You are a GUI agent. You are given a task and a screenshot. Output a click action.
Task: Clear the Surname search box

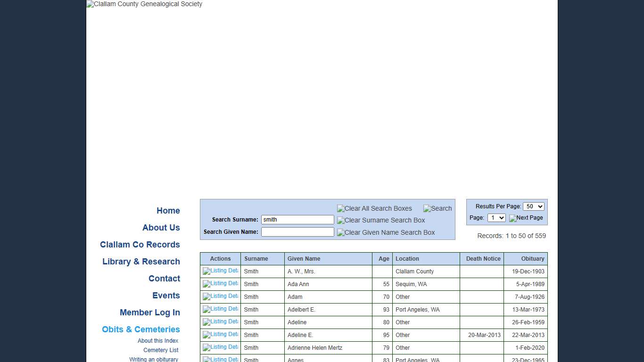(381, 220)
